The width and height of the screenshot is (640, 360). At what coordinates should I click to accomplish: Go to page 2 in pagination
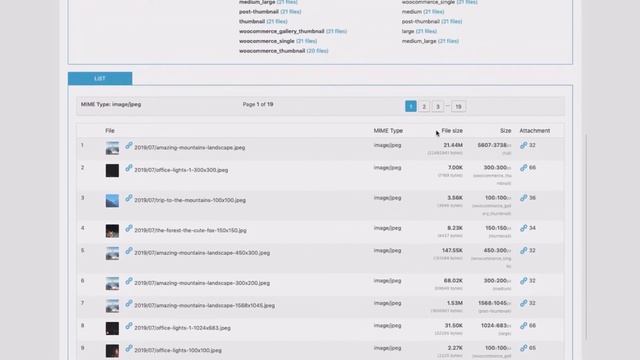424,107
